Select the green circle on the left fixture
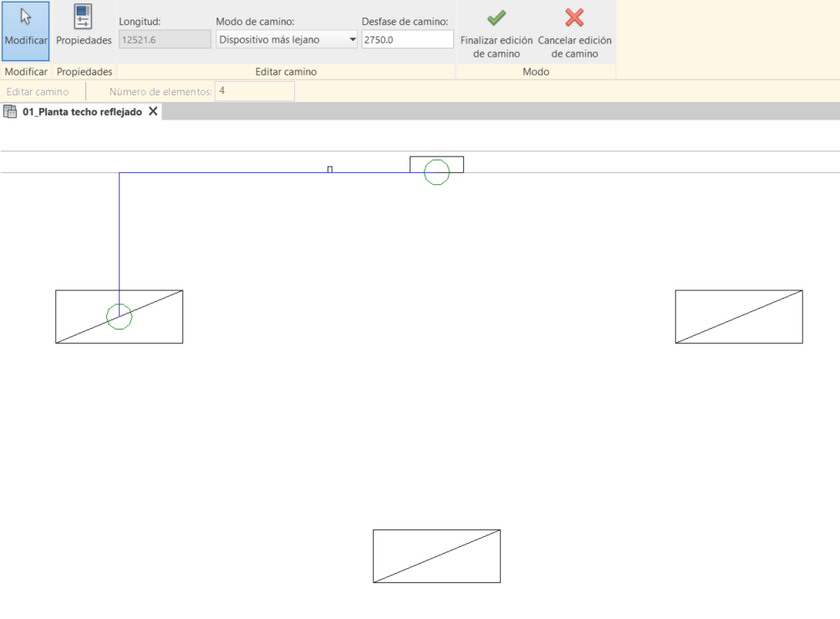The height and width of the screenshot is (619, 840). coord(119,317)
